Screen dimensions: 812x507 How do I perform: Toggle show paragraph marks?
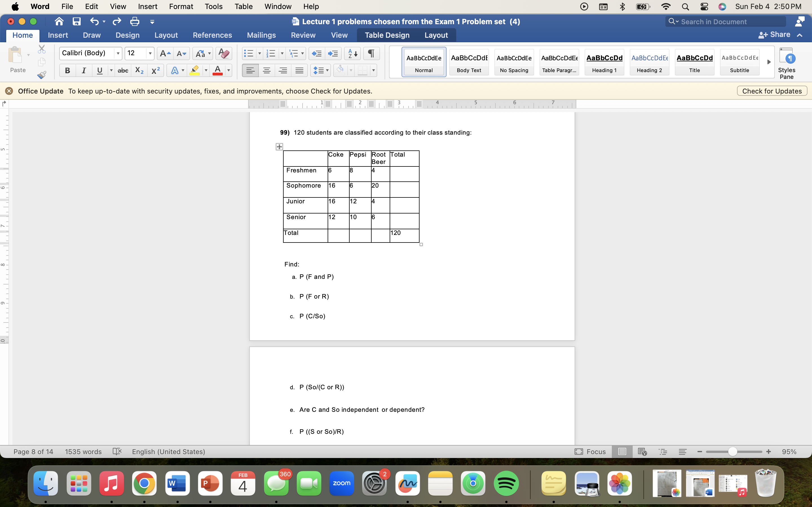pyautogui.click(x=371, y=53)
